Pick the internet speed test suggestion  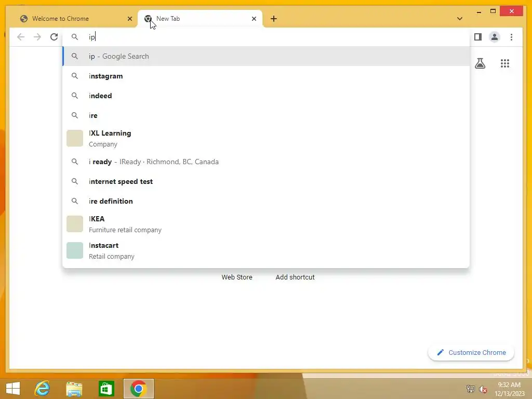point(267,181)
